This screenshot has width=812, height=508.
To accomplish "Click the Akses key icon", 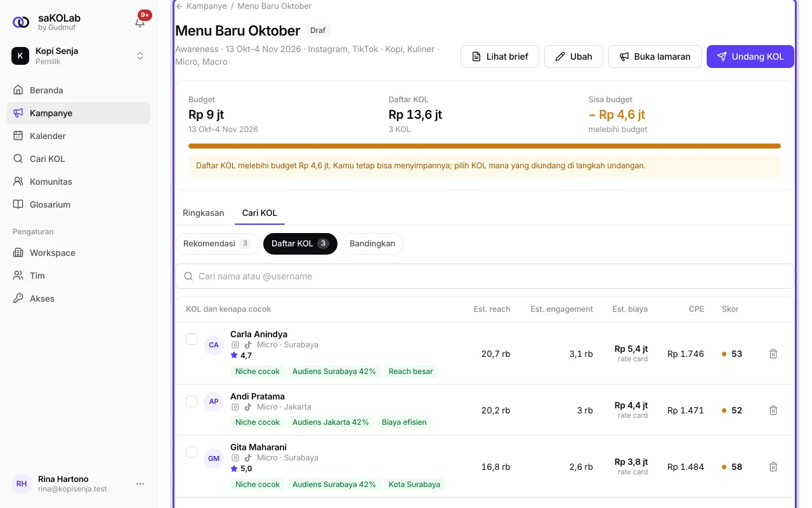I will tap(18, 298).
